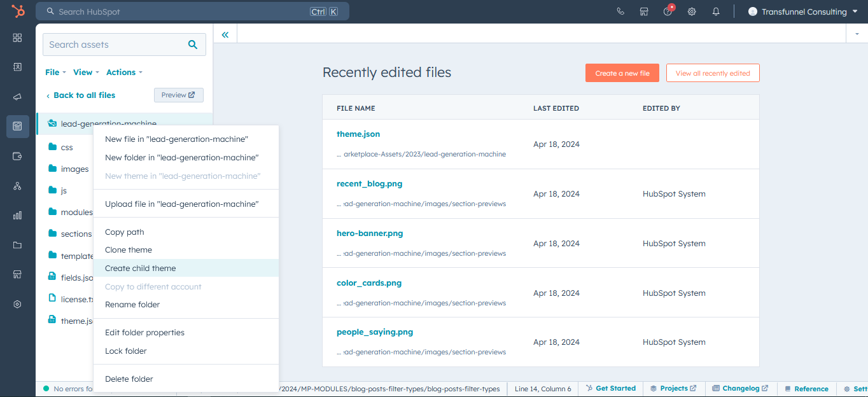Viewport: 868px width, 397px height.
Task: Open the help question mark icon
Action: pyautogui.click(x=668, y=11)
